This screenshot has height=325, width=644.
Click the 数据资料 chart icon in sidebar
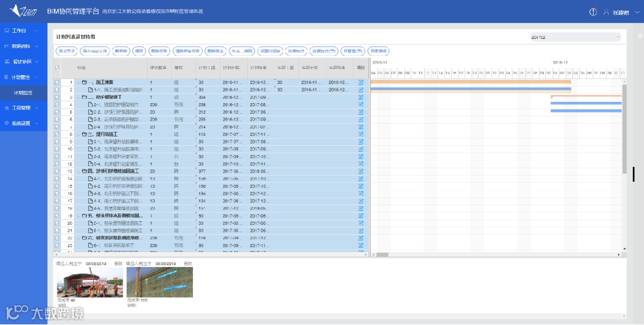tap(7, 46)
